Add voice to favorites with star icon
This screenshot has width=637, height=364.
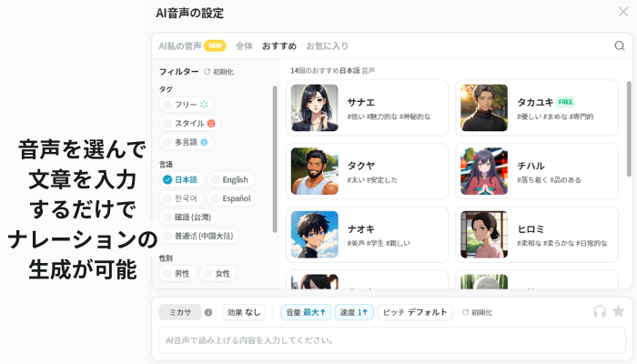tap(618, 311)
